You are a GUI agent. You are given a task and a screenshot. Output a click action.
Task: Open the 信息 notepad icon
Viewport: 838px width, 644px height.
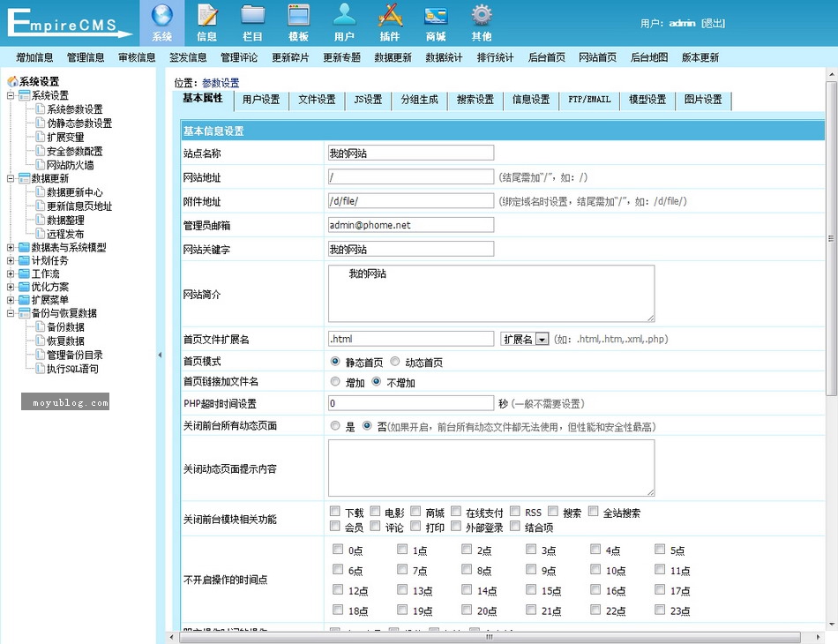click(207, 16)
